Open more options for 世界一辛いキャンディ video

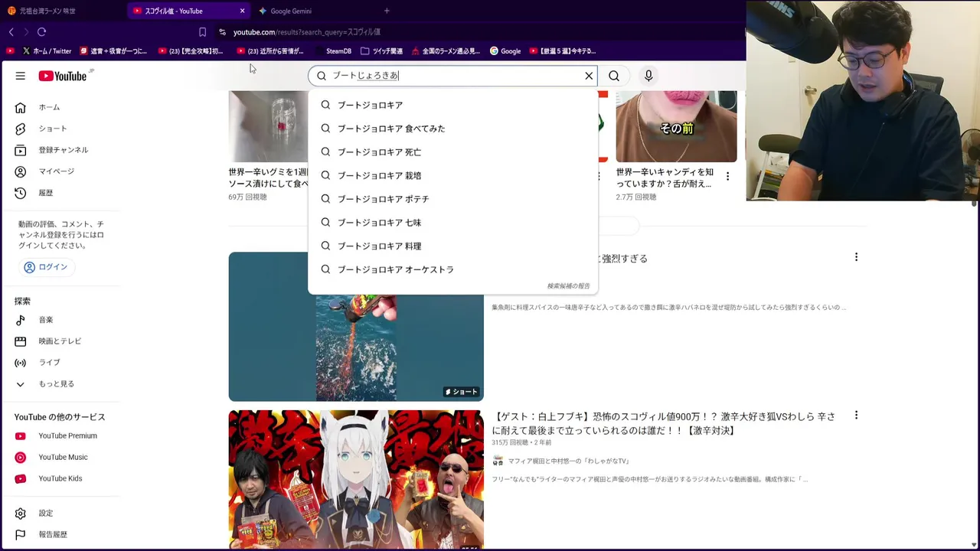(727, 176)
